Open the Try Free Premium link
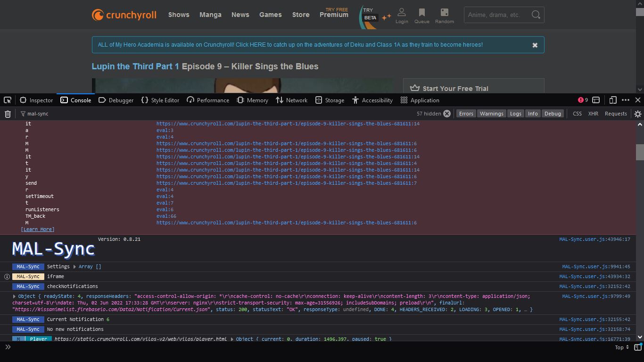The image size is (644, 362). [x=334, y=13]
